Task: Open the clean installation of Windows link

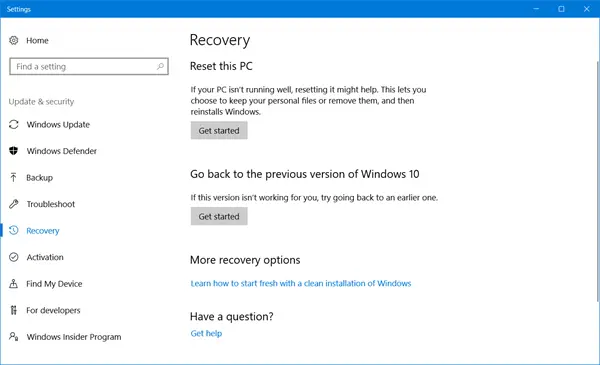Action: tap(301, 284)
